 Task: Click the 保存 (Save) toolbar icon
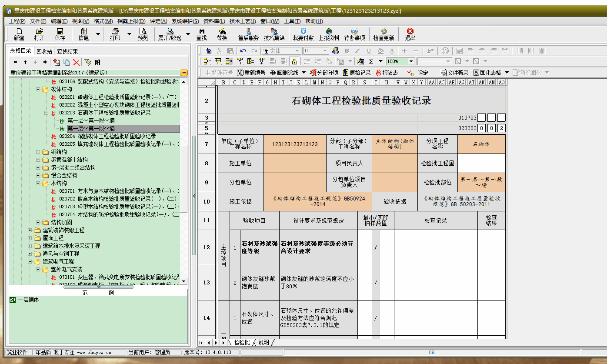[60, 34]
